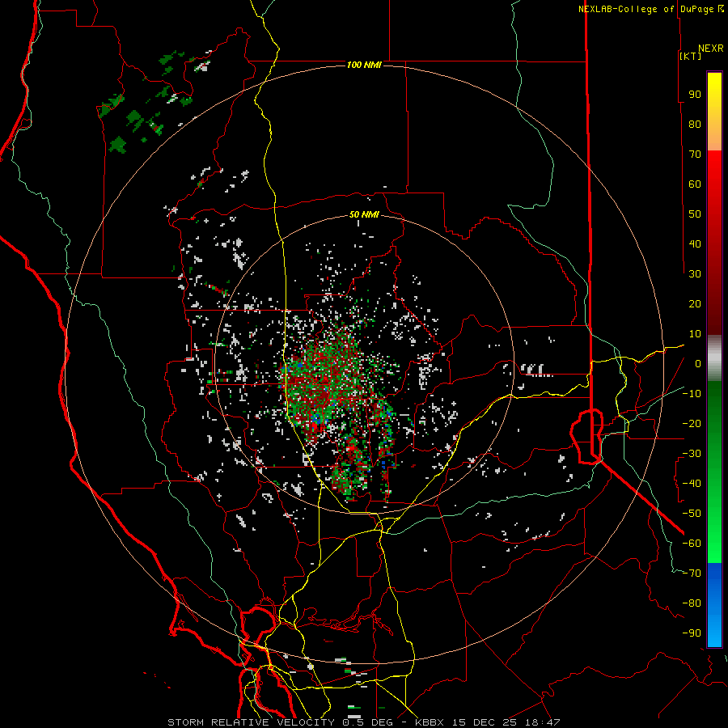Select the positive 70 value on the velocity scale
Screen dimensions: 728x728
point(695,154)
